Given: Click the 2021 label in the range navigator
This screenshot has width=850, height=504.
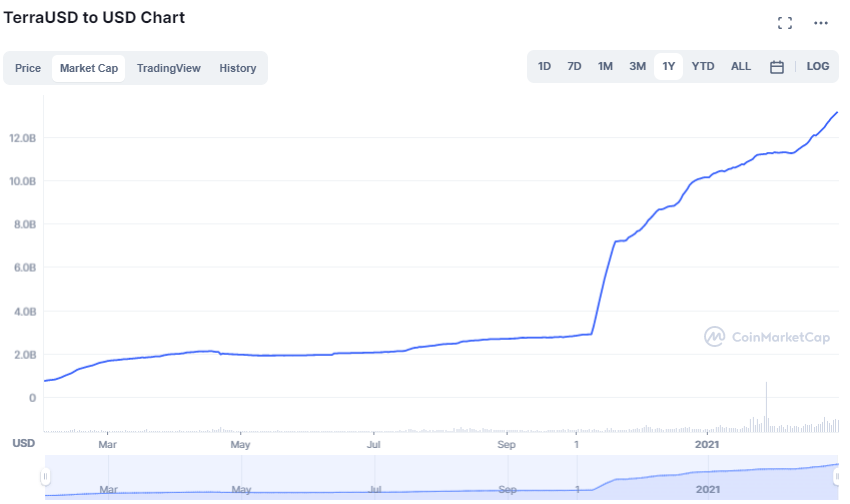Looking at the screenshot, I should pos(707,489).
